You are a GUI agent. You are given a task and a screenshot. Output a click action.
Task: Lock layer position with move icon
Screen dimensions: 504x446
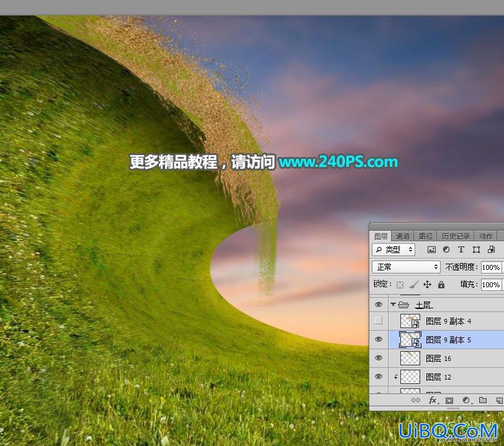coord(427,284)
